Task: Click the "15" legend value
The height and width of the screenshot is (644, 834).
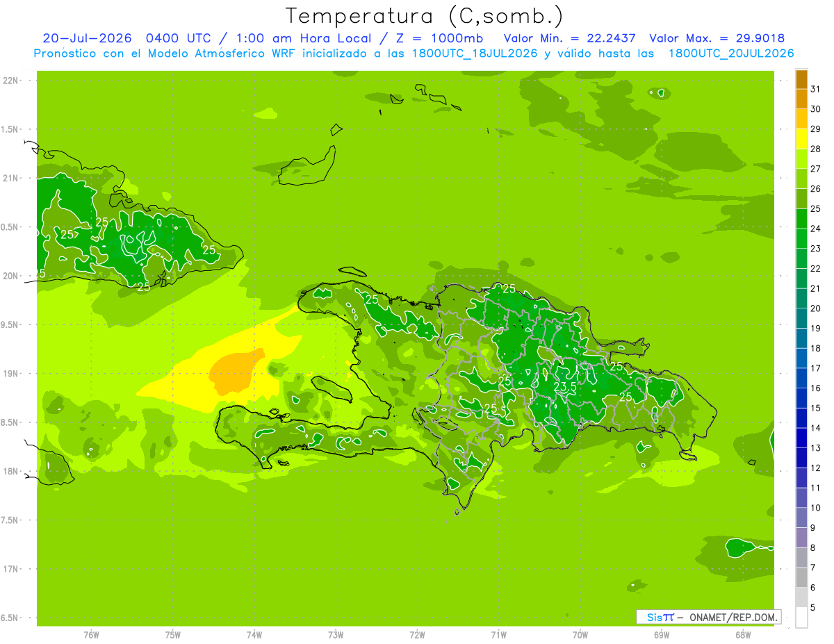Action: pyautogui.click(x=816, y=408)
